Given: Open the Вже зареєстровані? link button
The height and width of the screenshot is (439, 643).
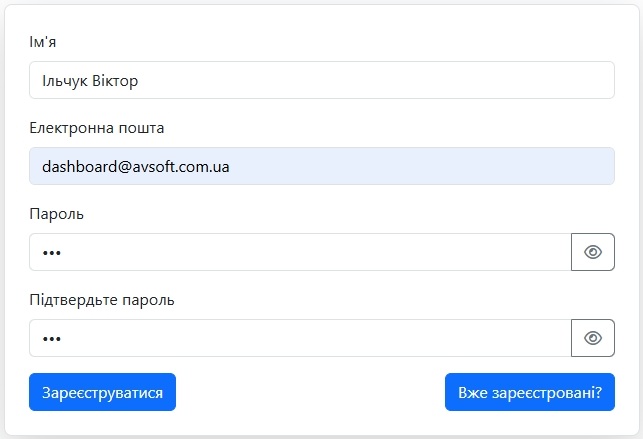Looking at the screenshot, I should [x=529, y=393].
